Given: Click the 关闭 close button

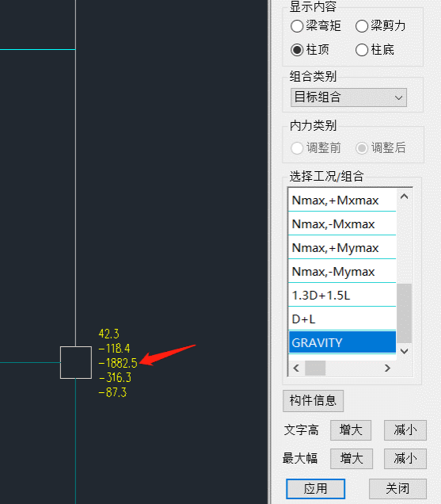Looking at the screenshot, I should (x=397, y=489).
